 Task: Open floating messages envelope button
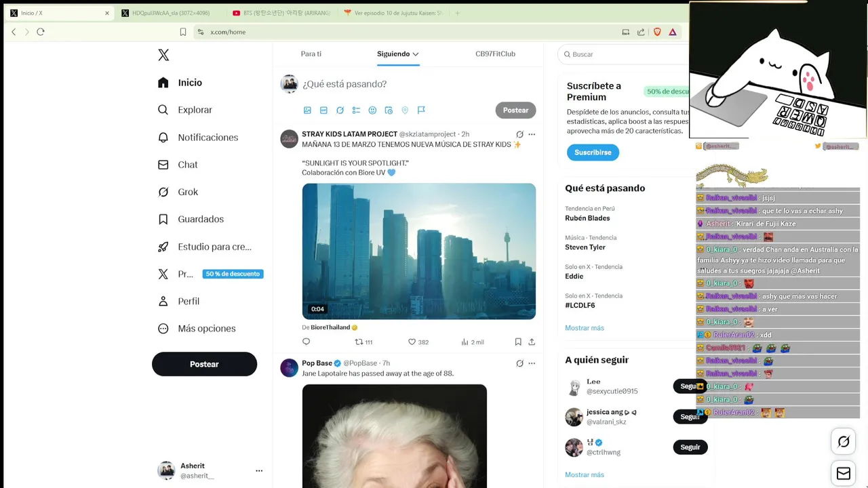tap(844, 473)
